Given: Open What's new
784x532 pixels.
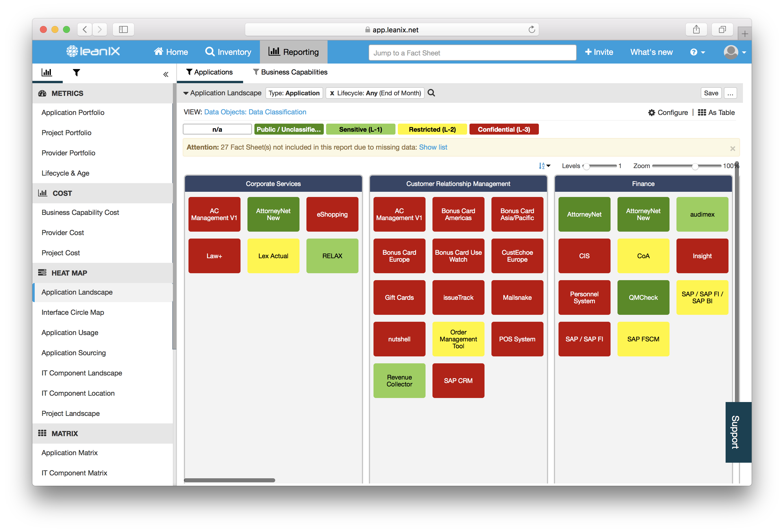Looking at the screenshot, I should pos(651,52).
